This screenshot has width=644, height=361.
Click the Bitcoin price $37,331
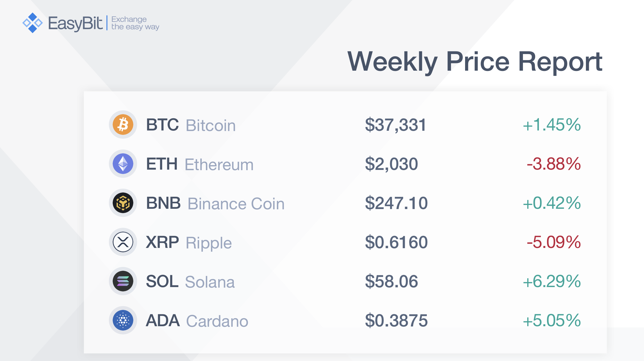coord(396,125)
